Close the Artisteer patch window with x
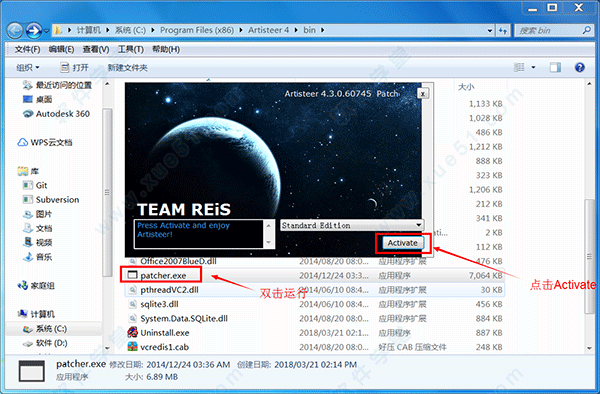600x394 pixels. pos(422,93)
